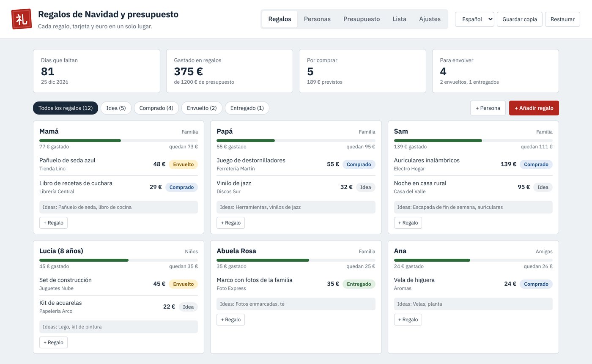
Task: Click the Restaurar button
Action: click(x=562, y=19)
